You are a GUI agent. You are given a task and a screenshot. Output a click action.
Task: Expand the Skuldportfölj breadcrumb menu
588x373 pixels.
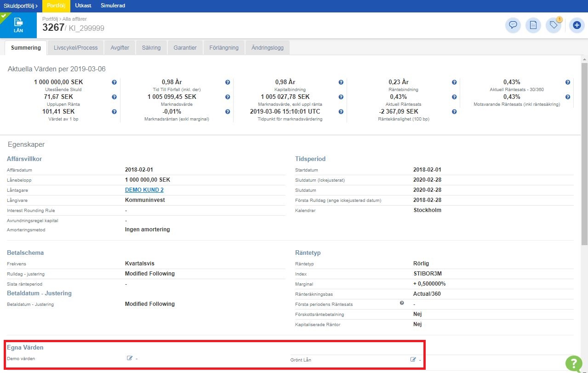[21, 6]
